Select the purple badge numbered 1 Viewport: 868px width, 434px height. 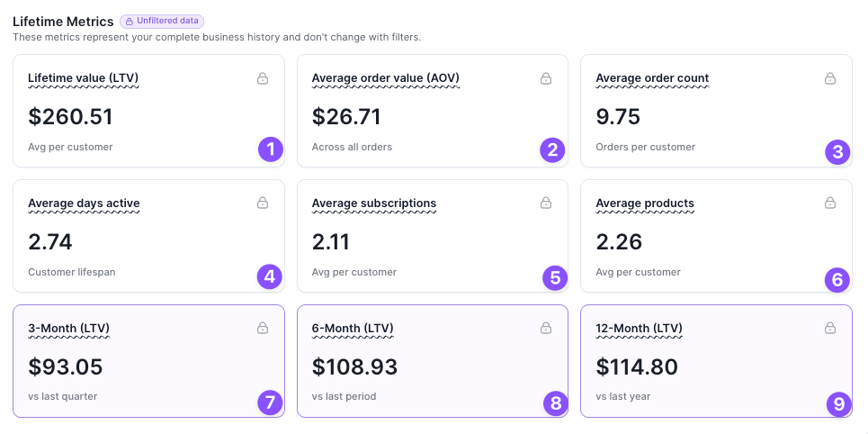pos(271,149)
